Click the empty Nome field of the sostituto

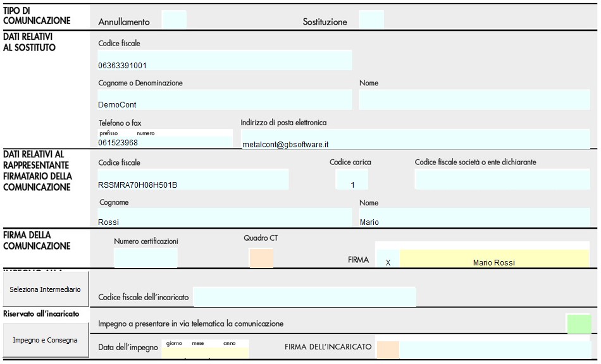point(474,100)
